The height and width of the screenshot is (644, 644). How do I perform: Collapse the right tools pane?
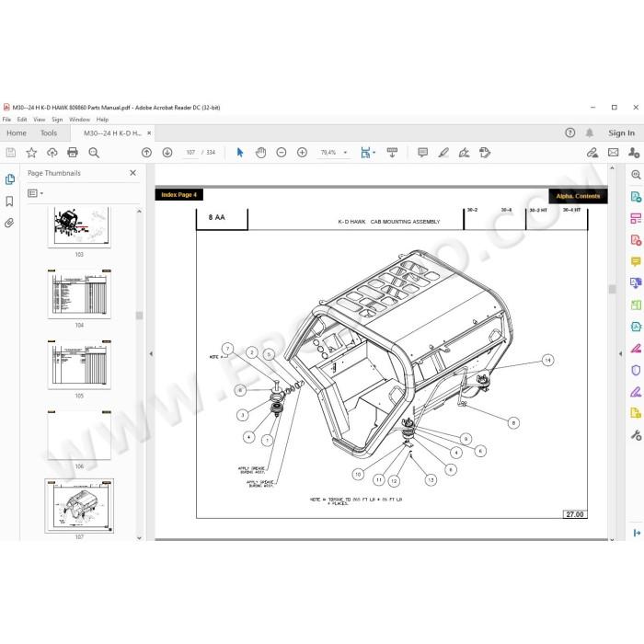(x=621, y=353)
